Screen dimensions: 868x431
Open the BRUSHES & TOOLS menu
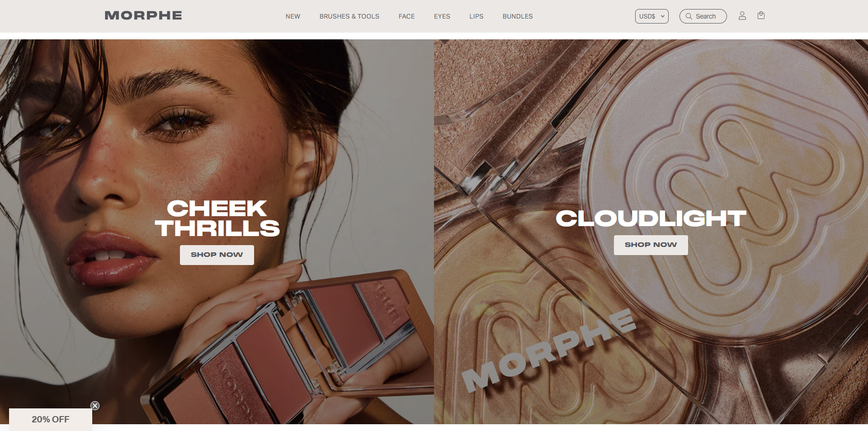coord(349,16)
